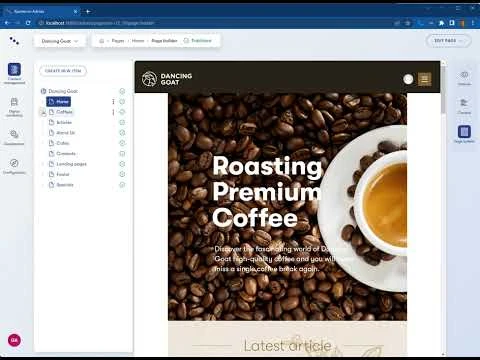The height and width of the screenshot is (360, 480).
Task: Open the Edit Page button dropdown arrow
Action: pyautogui.click(x=461, y=41)
